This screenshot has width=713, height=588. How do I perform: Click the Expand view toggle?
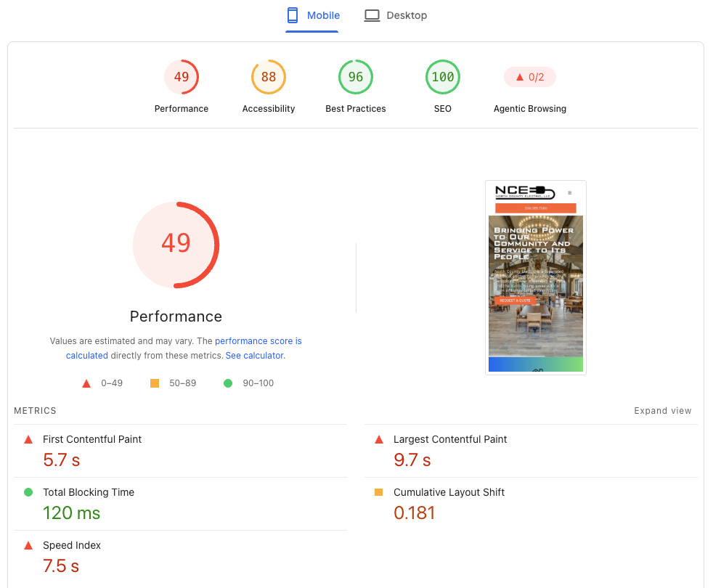[662, 411]
